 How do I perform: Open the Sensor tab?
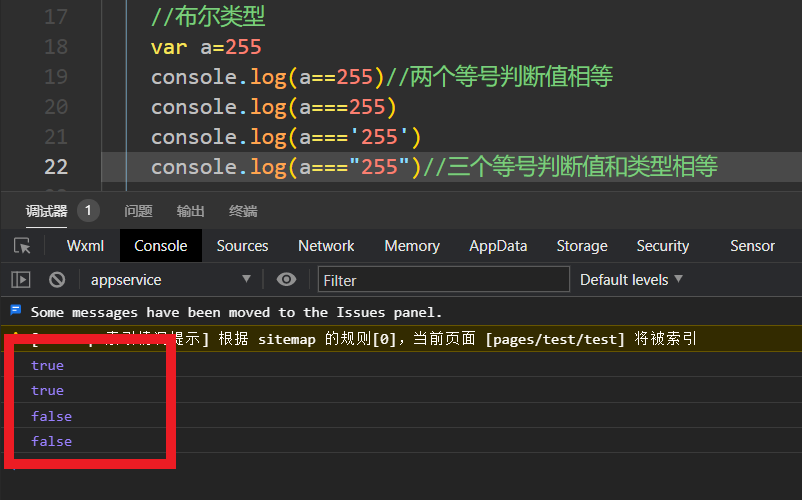pos(752,246)
